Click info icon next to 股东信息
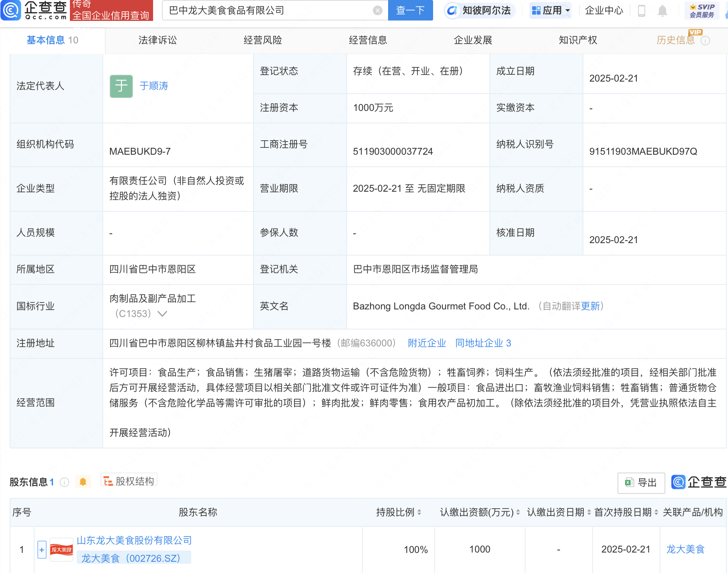Screen dimensions: 728x573 pos(64,482)
